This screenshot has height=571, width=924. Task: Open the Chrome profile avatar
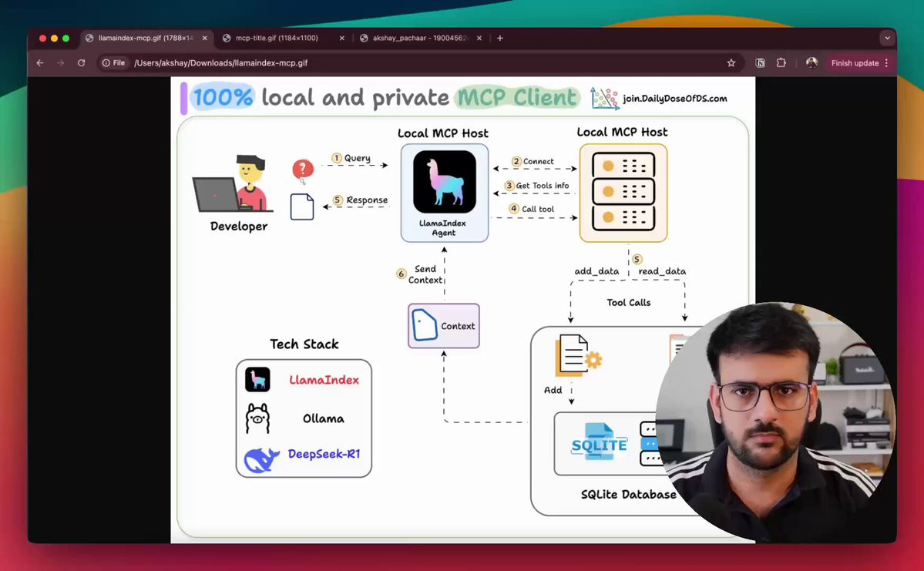811,63
